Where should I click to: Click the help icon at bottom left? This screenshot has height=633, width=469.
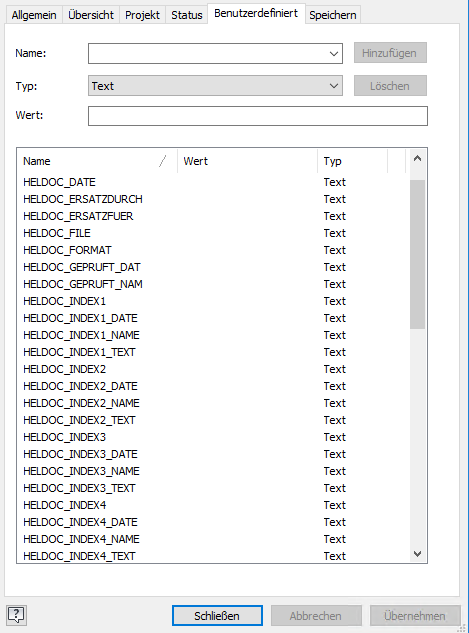click(x=17, y=615)
